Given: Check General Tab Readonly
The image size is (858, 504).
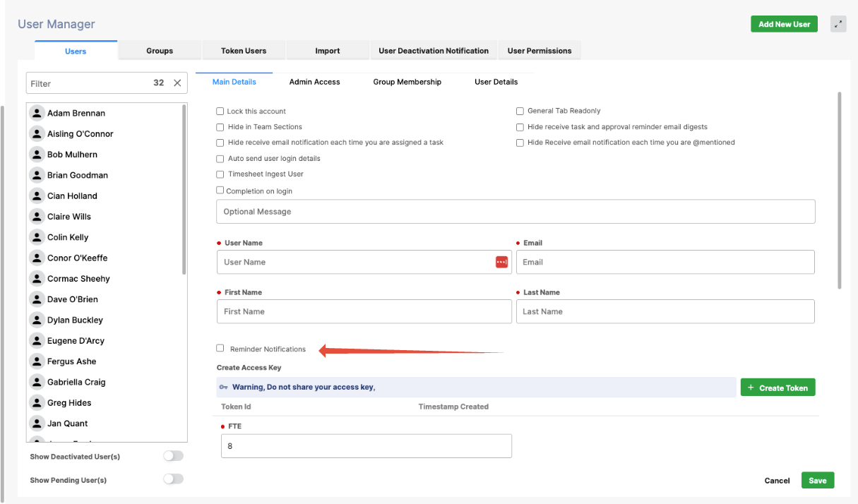Looking at the screenshot, I should click(520, 111).
